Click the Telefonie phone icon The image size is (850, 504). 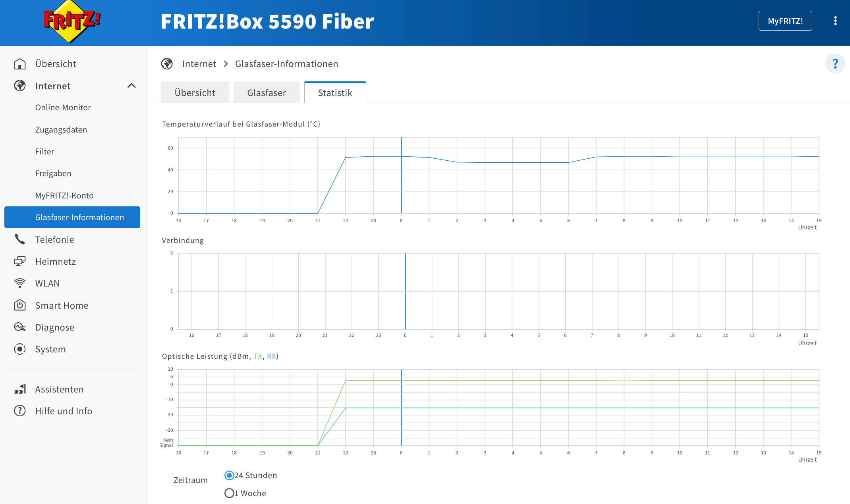(19, 239)
